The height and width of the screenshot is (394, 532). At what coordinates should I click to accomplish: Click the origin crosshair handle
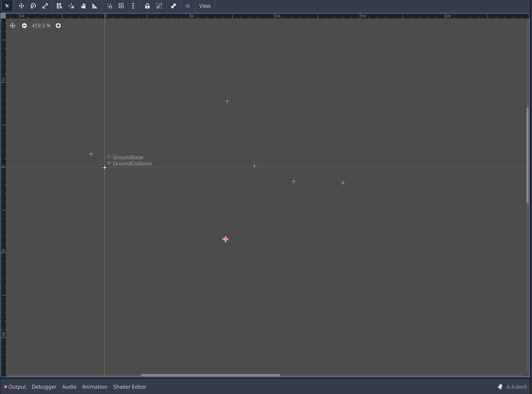point(104,168)
